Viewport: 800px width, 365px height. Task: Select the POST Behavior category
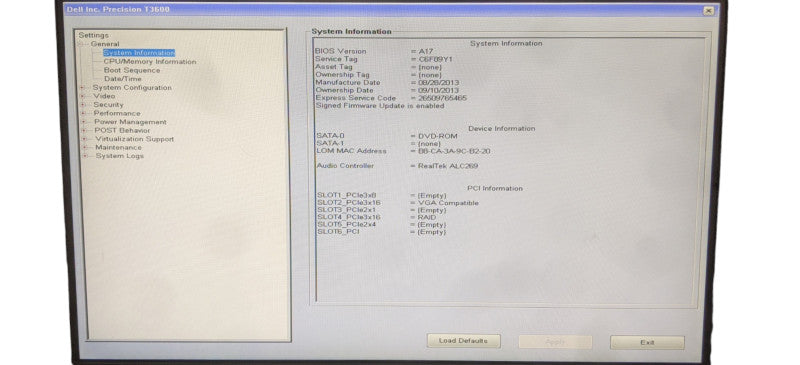tap(122, 131)
